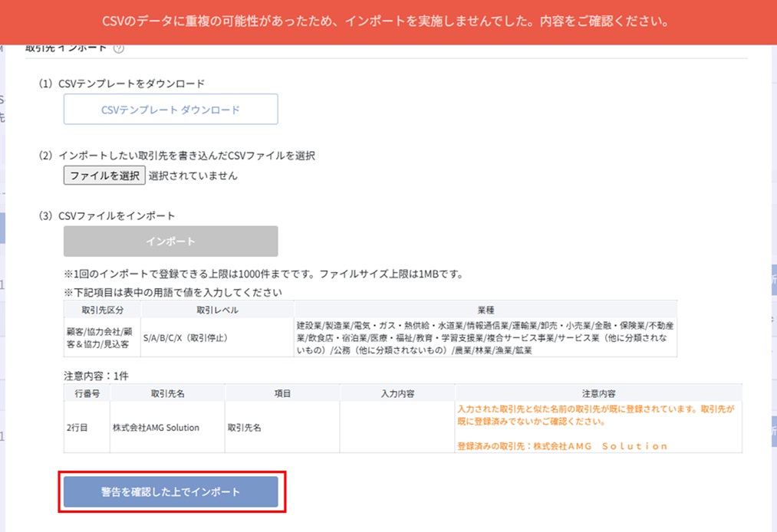Click the 注意内容 column header of warnings table

[x=598, y=393]
